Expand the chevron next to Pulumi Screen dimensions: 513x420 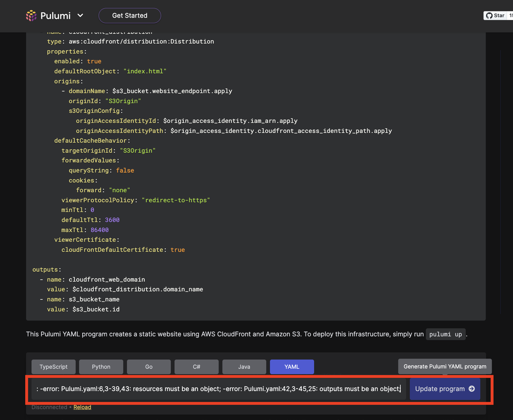80,15
